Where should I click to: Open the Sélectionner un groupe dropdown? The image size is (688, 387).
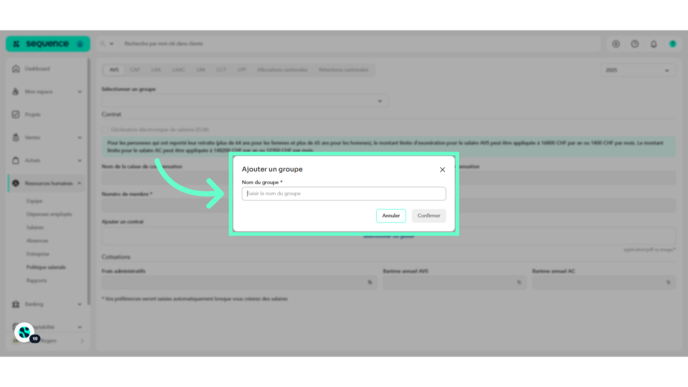click(244, 101)
